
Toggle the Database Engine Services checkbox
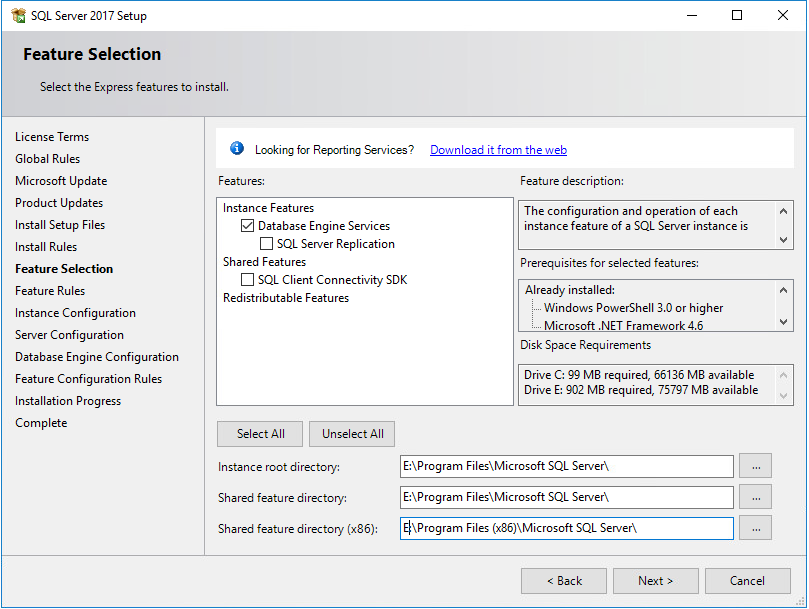[x=248, y=226]
